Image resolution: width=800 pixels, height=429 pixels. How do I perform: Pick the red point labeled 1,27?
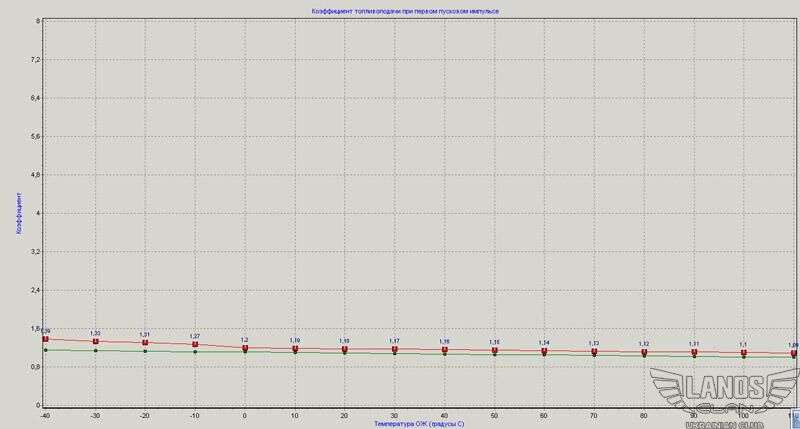pyautogui.click(x=195, y=345)
